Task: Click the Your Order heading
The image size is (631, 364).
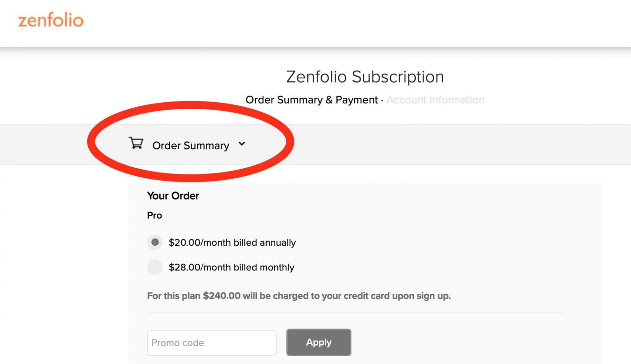Action: (x=173, y=196)
